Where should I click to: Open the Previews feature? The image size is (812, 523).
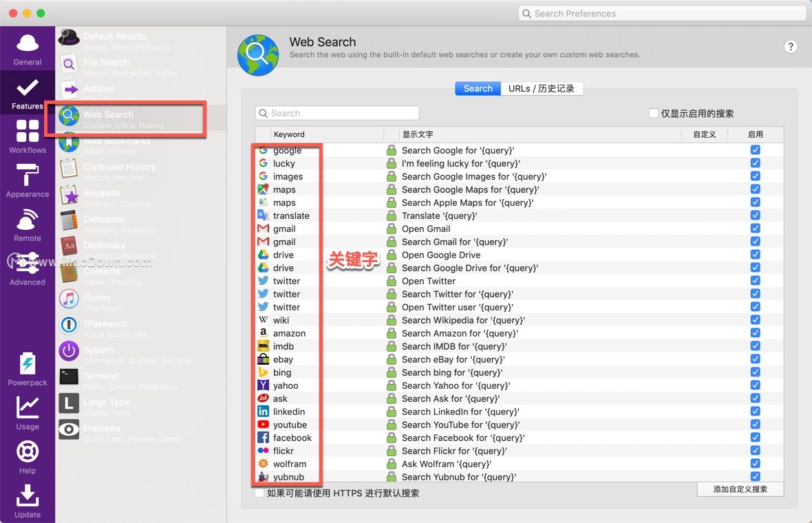click(141, 433)
